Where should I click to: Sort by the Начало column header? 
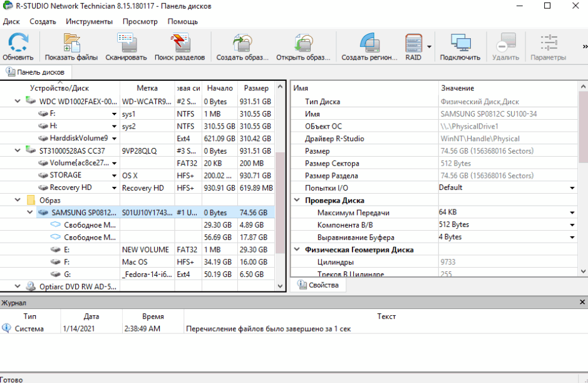[220, 88]
